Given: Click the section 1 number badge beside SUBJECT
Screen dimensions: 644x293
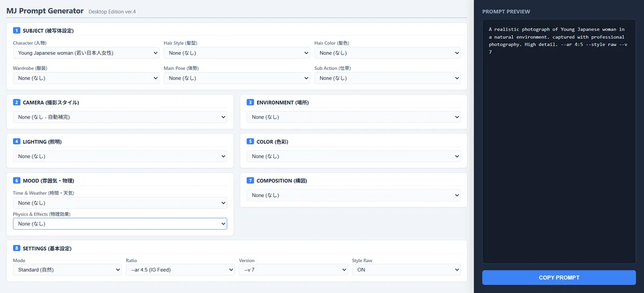Looking at the screenshot, I should [x=17, y=30].
